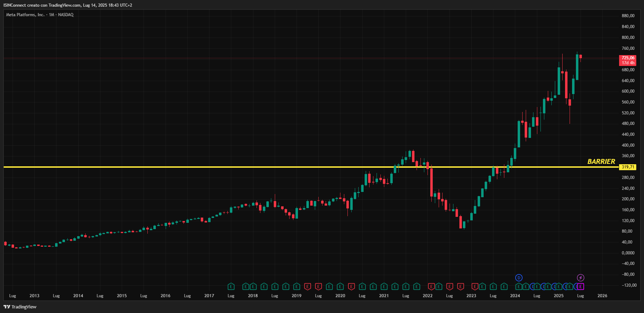Open earnings marker above the 2025 label
Viewport: 644px width, 313px height.
(559, 287)
